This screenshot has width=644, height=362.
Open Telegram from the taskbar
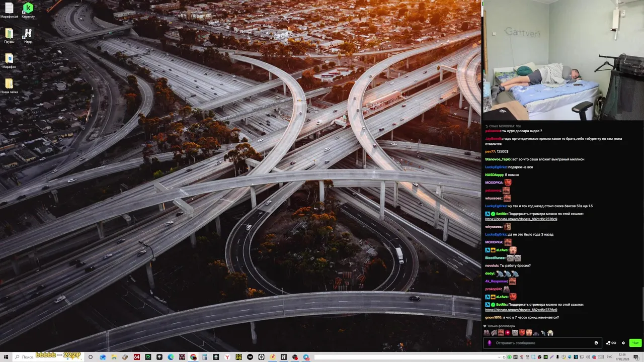pyautogui.click(x=306, y=357)
